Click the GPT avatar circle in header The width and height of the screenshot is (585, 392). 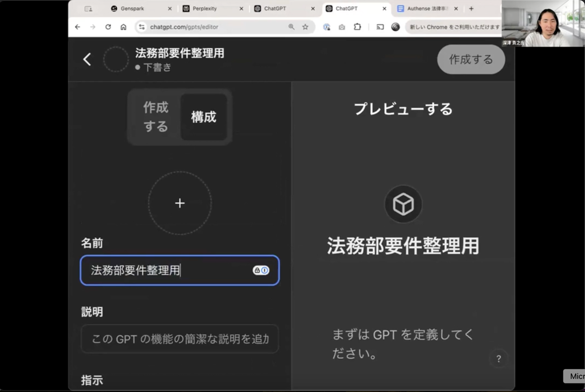[x=116, y=59]
